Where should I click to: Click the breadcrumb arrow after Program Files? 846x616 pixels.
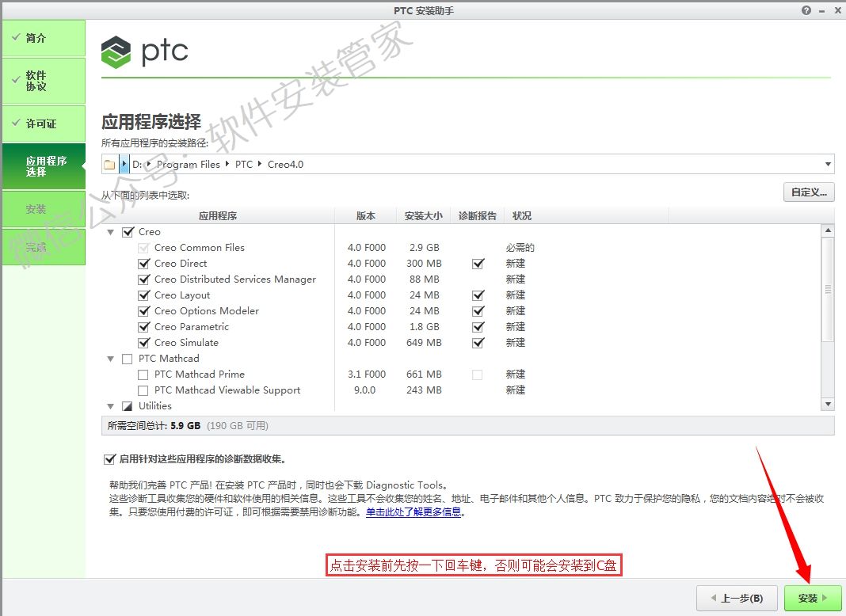tap(227, 164)
